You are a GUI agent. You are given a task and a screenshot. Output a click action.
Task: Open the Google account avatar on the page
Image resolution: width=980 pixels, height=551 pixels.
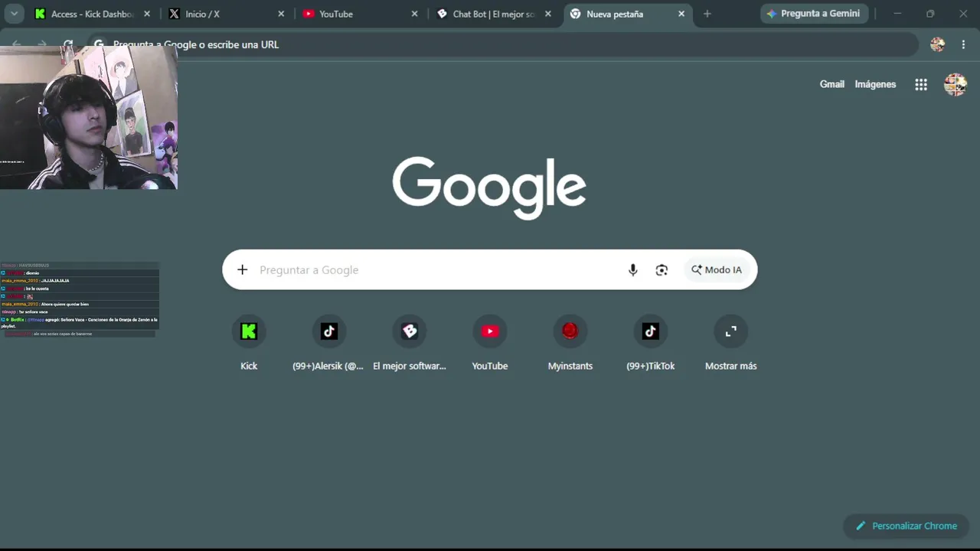click(x=955, y=84)
